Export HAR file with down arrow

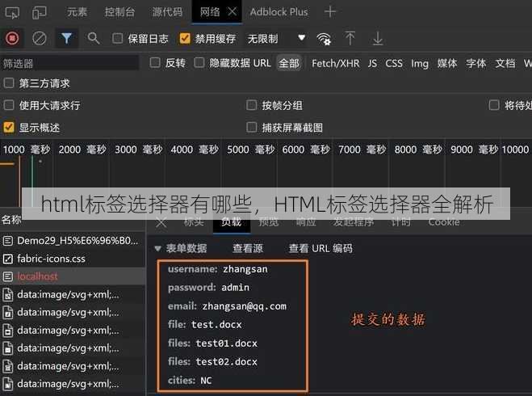coord(378,38)
